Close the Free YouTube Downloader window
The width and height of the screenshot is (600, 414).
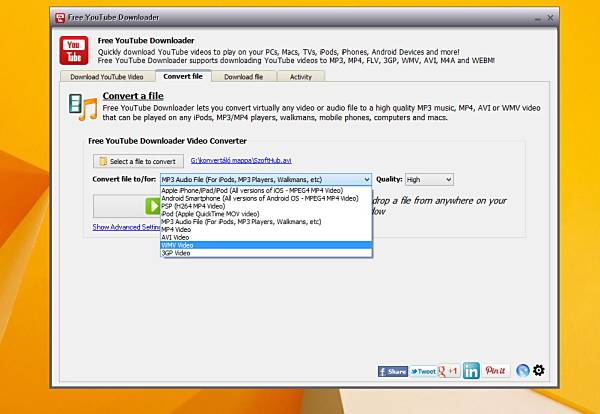coord(550,18)
